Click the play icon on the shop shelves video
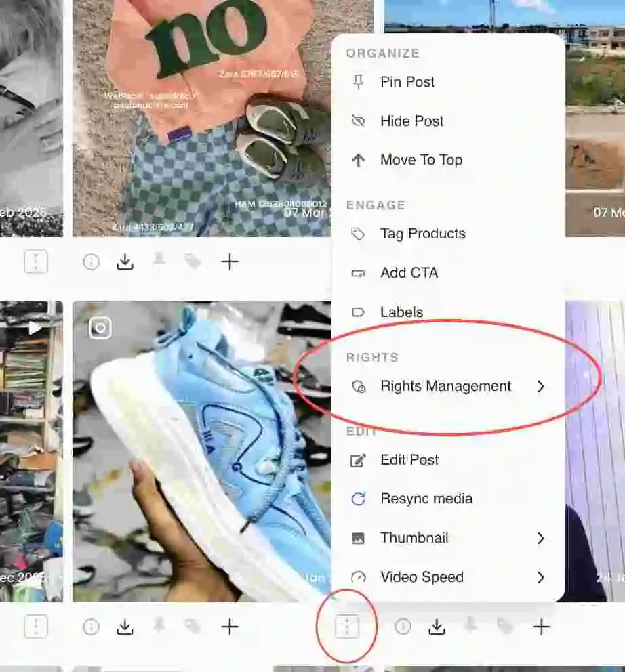Viewport: 625px width, 672px height. coord(35,329)
